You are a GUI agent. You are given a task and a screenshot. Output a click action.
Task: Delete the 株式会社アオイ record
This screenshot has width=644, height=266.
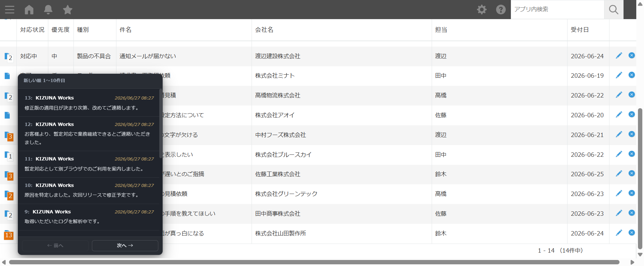(x=632, y=114)
